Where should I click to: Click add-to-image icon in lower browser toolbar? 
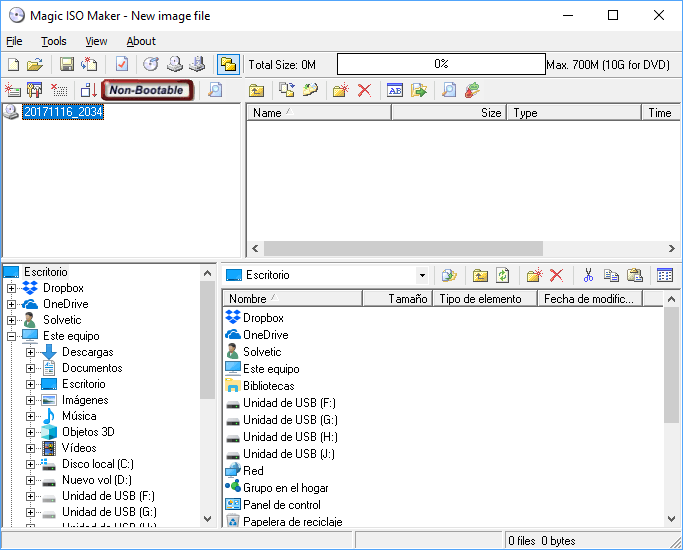[x=449, y=275]
